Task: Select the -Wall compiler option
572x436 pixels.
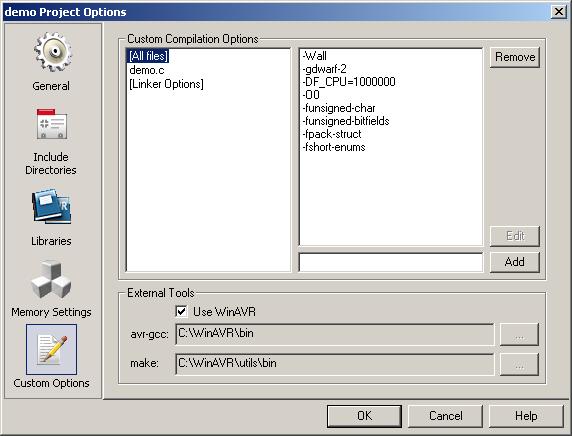Action: (x=314, y=56)
